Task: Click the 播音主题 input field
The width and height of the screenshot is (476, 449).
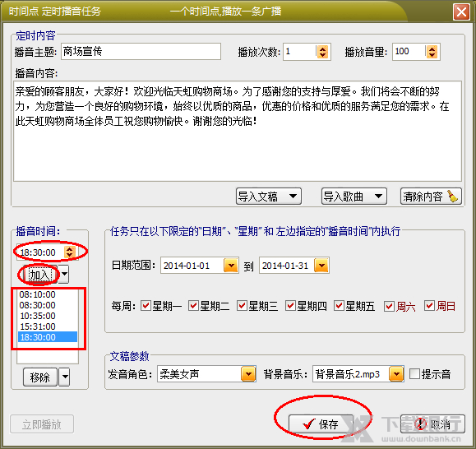Action: pyautogui.click(x=141, y=51)
